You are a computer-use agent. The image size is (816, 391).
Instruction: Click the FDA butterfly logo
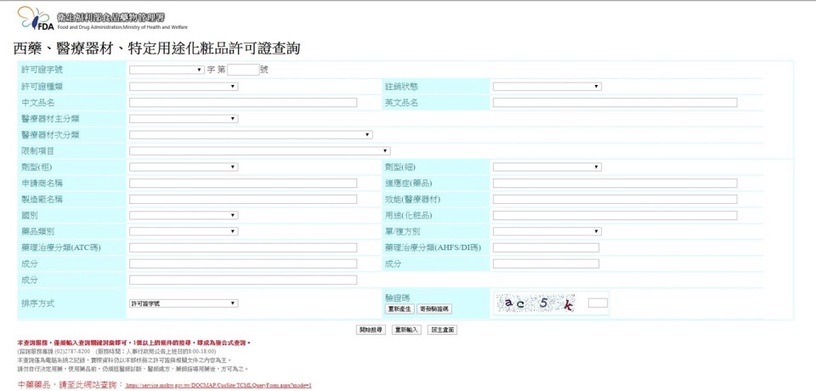click(35, 18)
